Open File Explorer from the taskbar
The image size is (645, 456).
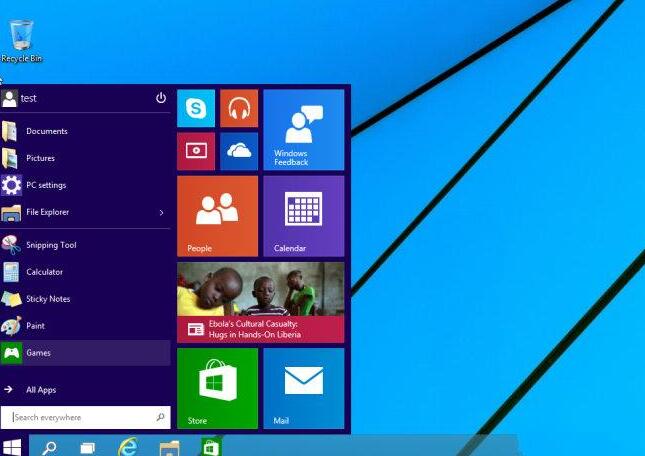[169, 448]
